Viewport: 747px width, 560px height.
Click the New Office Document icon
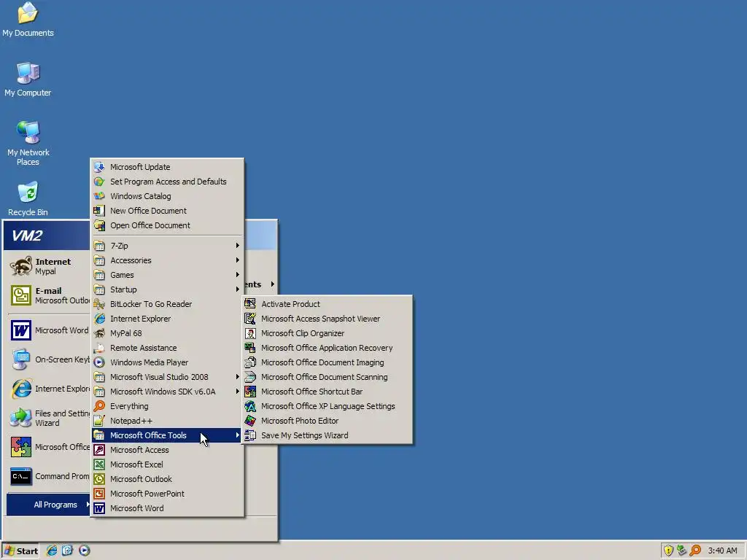point(99,211)
